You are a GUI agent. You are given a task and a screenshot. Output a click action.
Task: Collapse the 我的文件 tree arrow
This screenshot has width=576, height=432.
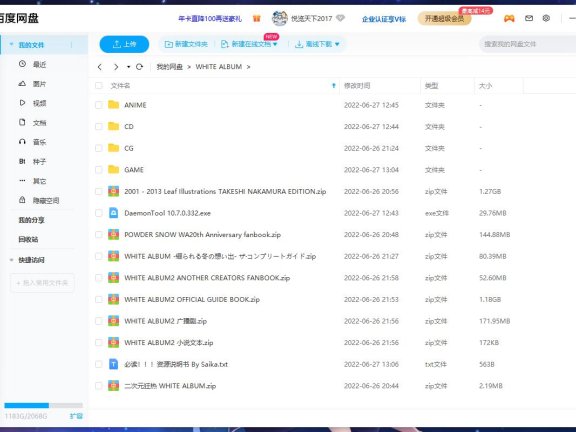pos(11,44)
